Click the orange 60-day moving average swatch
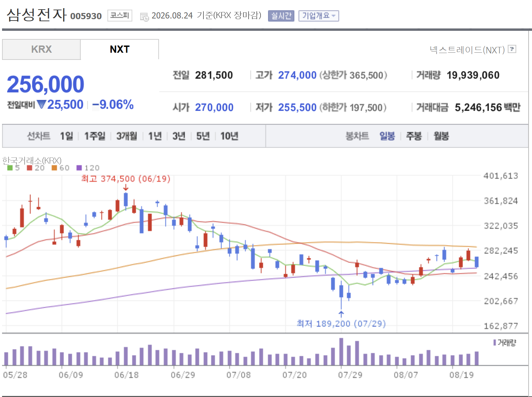Viewport: 532px width, 397px height. (x=54, y=168)
